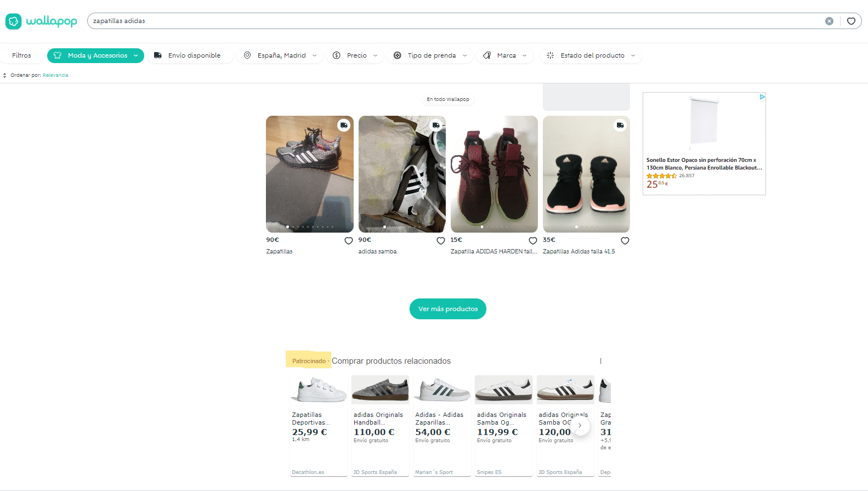Click shipping truck badge on adidas samba photo
Screen dimensions: 868x491
[x=436, y=125]
